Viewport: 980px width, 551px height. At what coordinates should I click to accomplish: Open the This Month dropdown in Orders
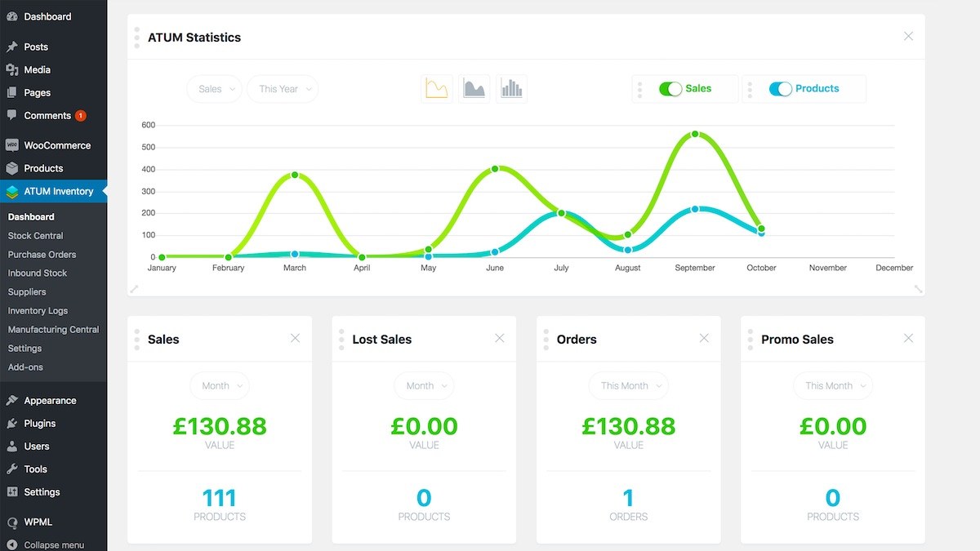pos(629,386)
